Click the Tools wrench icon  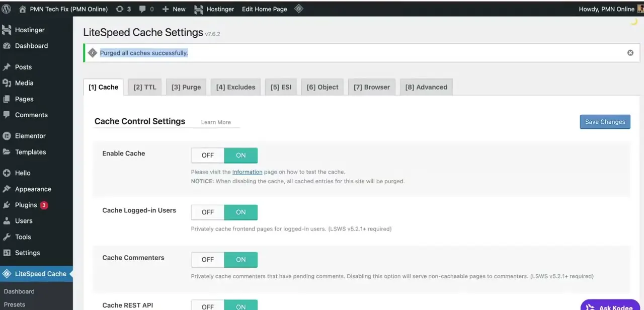pyautogui.click(x=7, y=237)
